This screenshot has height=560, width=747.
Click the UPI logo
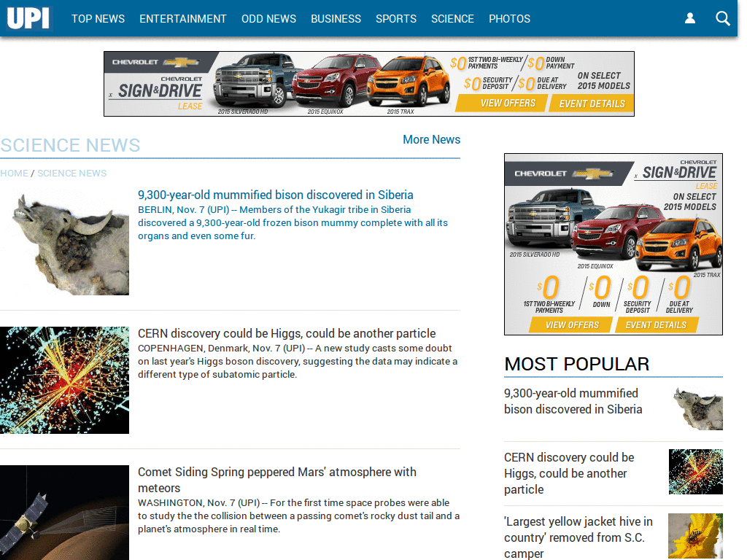click(x=28, y=18)
